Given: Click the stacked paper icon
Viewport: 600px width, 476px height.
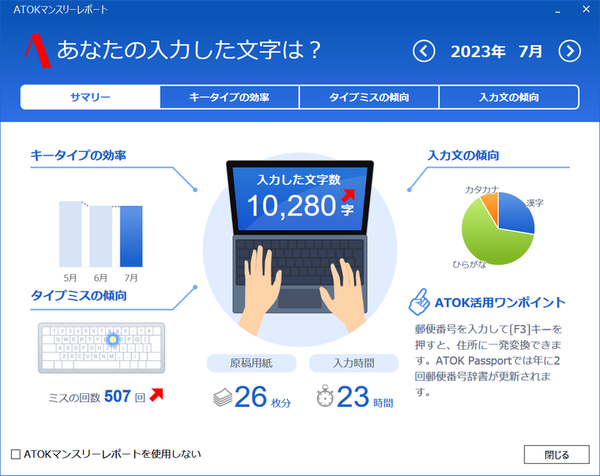Looking at the screenshot, I should click(x=223, y=398).
